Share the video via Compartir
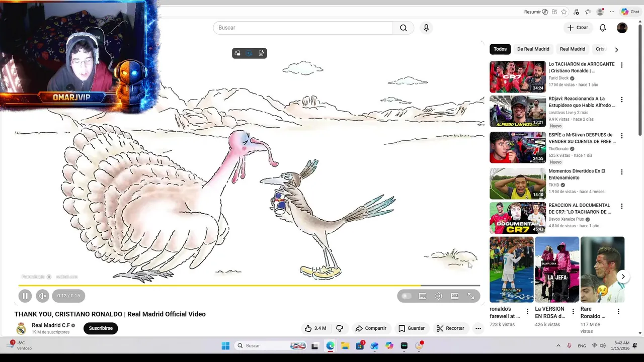644x362 pixels. click(371, 328)
